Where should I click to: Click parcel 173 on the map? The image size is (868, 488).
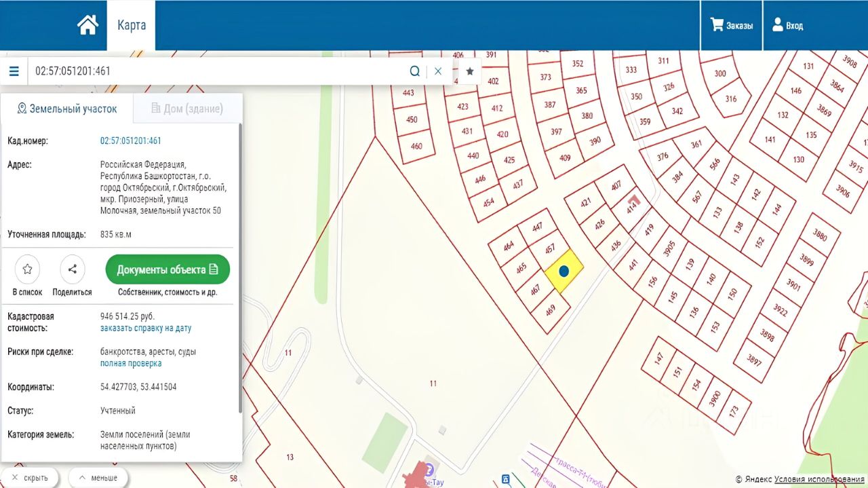tap(733, 411)
